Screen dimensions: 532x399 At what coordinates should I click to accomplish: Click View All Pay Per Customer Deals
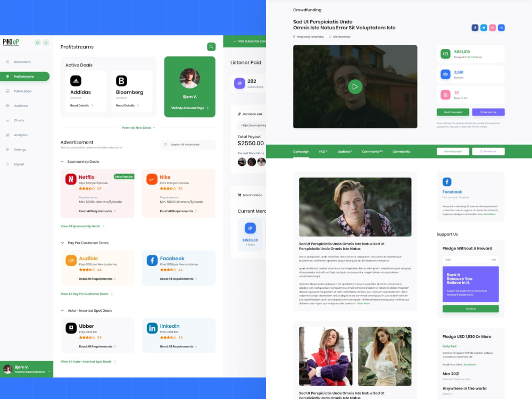click(x=87, y=294)
